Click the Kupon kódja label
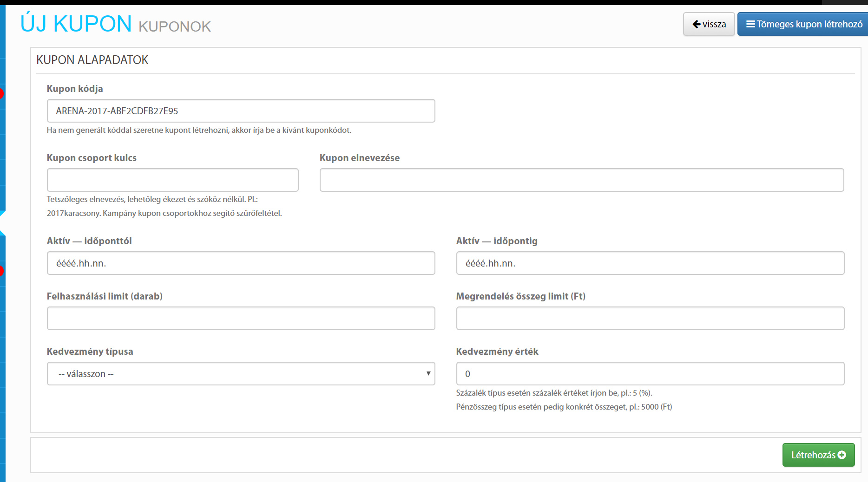 click(75, 89)
